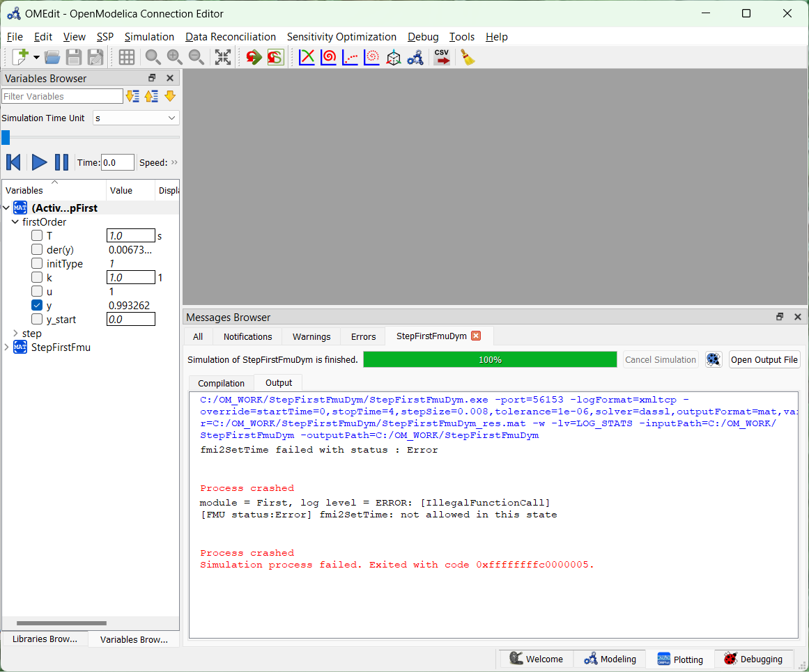809x672 pixels.
Task: Open the Simulation Time Unit dropdown
Action: point(136,118)
